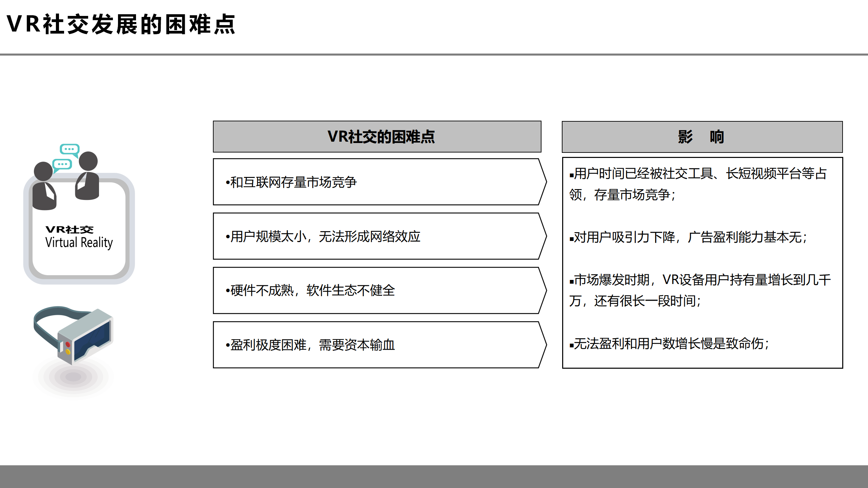Viewport: 868px width, 488px height.
Task: Click the two people chatting icon
Action: 66,177
